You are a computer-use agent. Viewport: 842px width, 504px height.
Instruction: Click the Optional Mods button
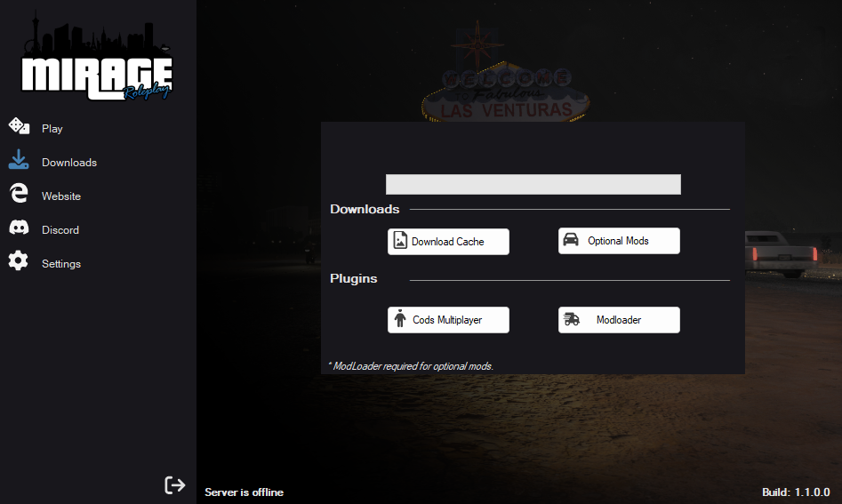coord(619,241)
